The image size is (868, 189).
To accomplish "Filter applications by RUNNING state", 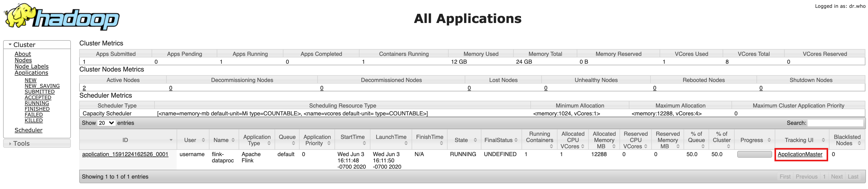I will pos(37,103).
